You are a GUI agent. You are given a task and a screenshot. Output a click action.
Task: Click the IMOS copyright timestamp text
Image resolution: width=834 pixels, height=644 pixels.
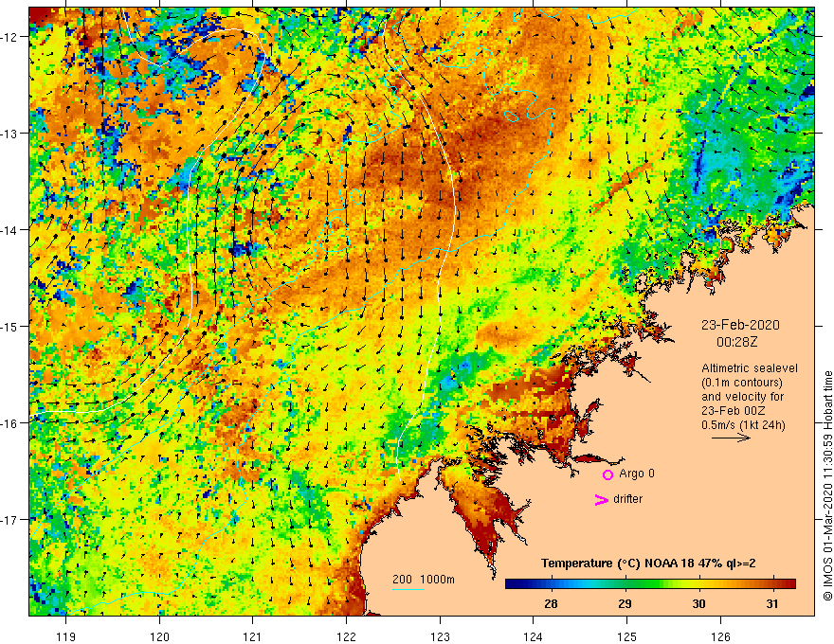point(827,486)
